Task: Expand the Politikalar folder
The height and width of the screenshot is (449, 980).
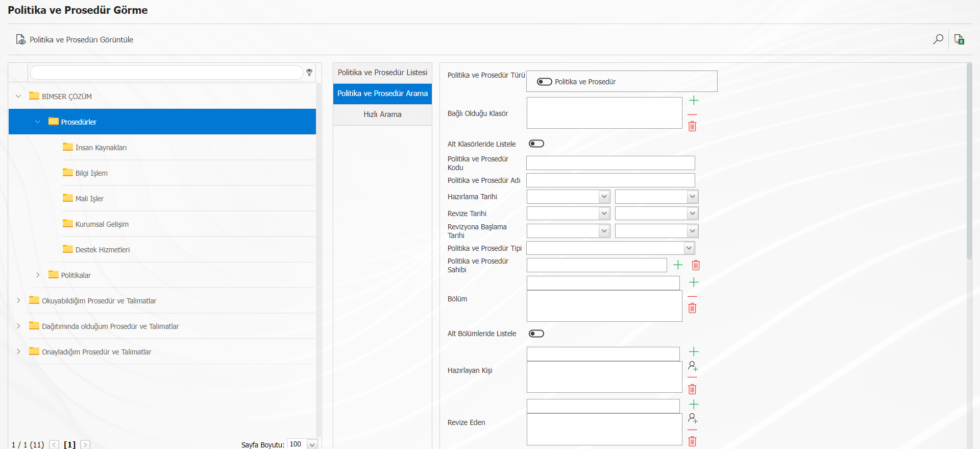Action: tap(38, 275)
